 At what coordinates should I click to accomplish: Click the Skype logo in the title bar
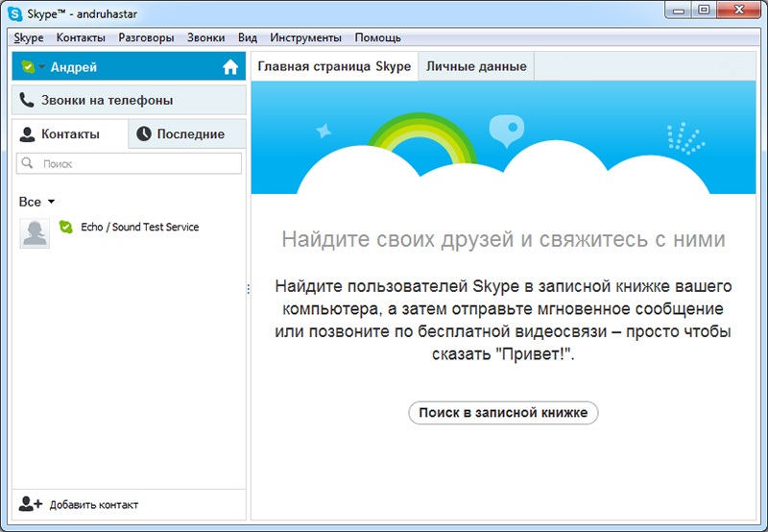coord(14,11)
